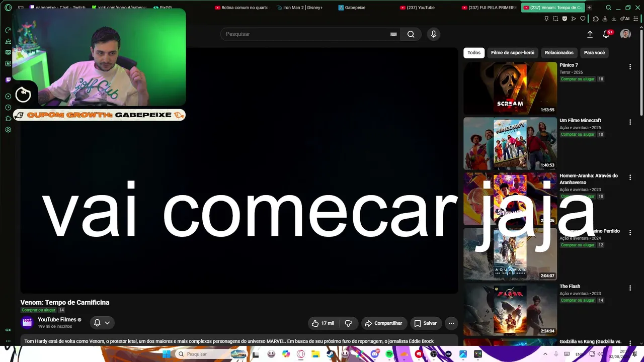Open the downloads icon in browser toolbar
Image resolution: width=644 pixels, height=362 pixels.
coord(614,19)
